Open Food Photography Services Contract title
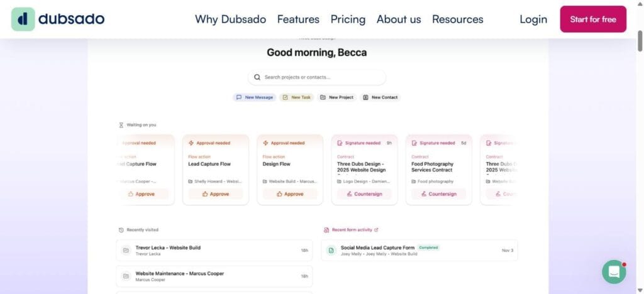 tap(433, 167)
